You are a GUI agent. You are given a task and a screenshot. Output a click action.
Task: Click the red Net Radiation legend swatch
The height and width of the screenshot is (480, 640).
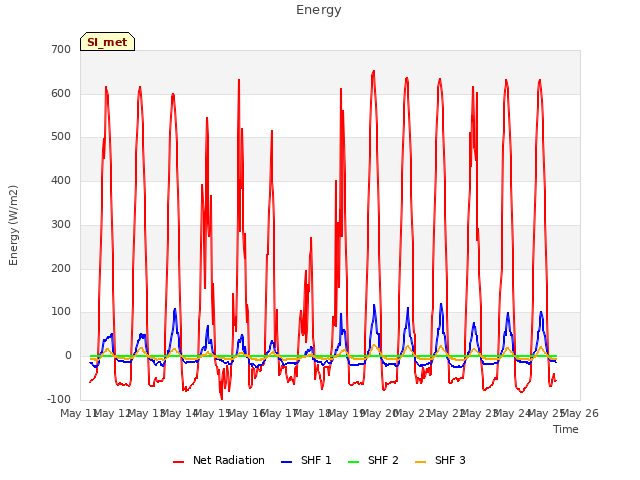click(x=178, y=462)
